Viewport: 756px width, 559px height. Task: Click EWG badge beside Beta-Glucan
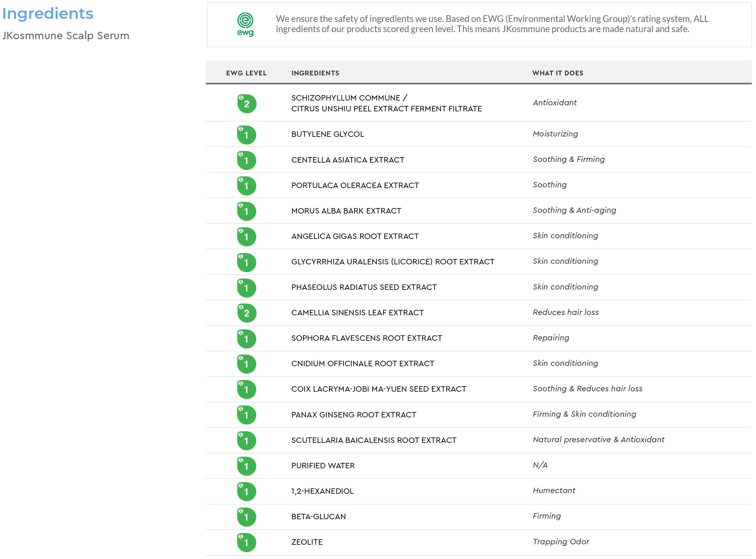[x=246, y=517]
